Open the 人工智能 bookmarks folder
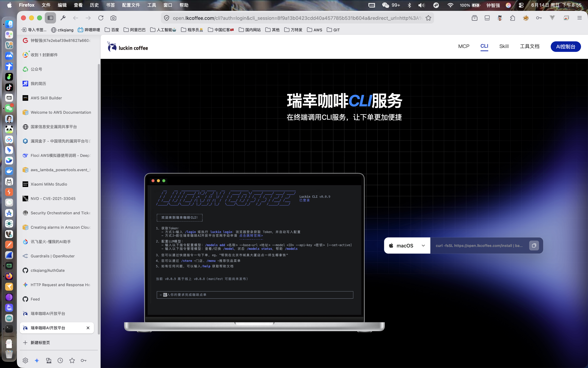Image resolution: width=588 pixels, height=368 pixels. (163, 30)
